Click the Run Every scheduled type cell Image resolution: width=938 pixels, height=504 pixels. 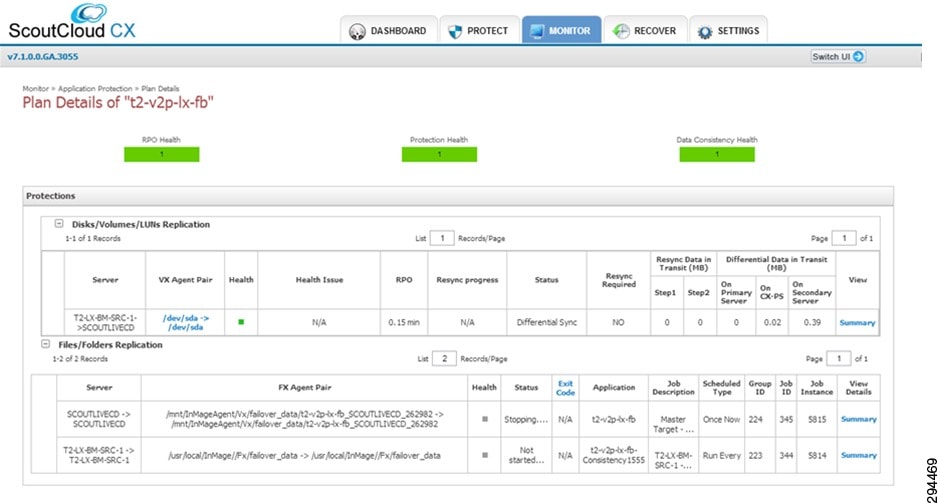tap(721, 455)
